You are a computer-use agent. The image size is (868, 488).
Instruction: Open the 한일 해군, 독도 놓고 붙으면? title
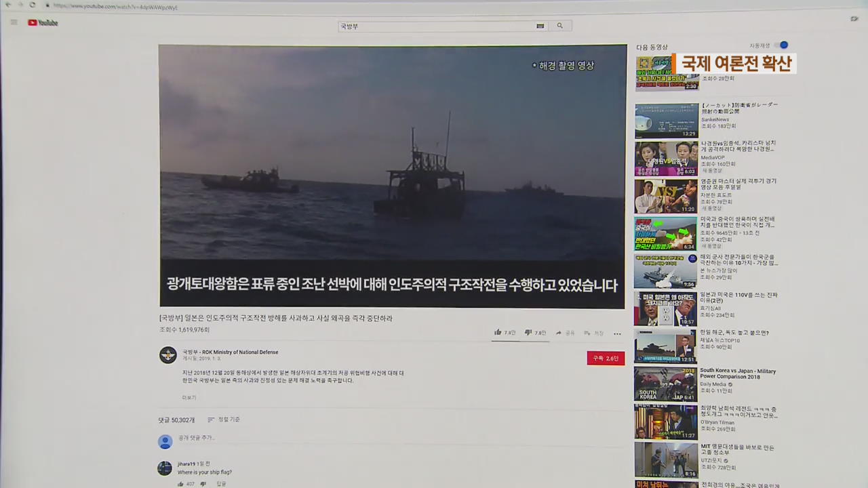point(734,333)
